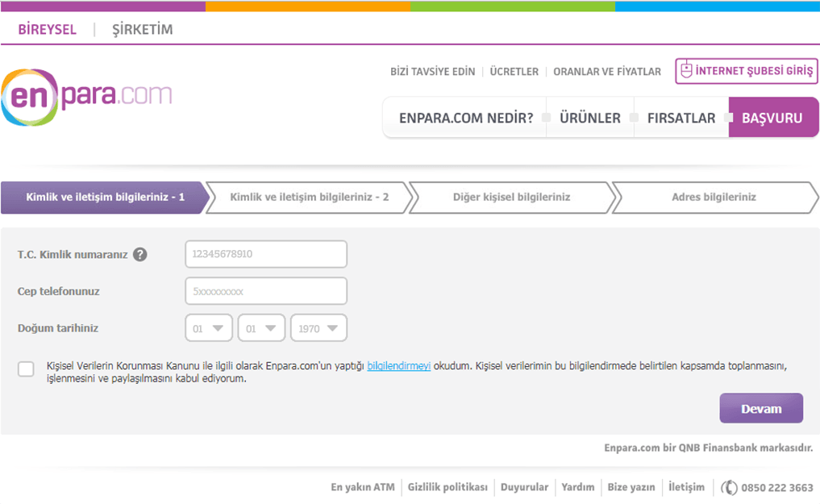The width and height of the screenshot is (820, 504).
Task: Open the ÜCRETLER link
Action: point(514,72)
